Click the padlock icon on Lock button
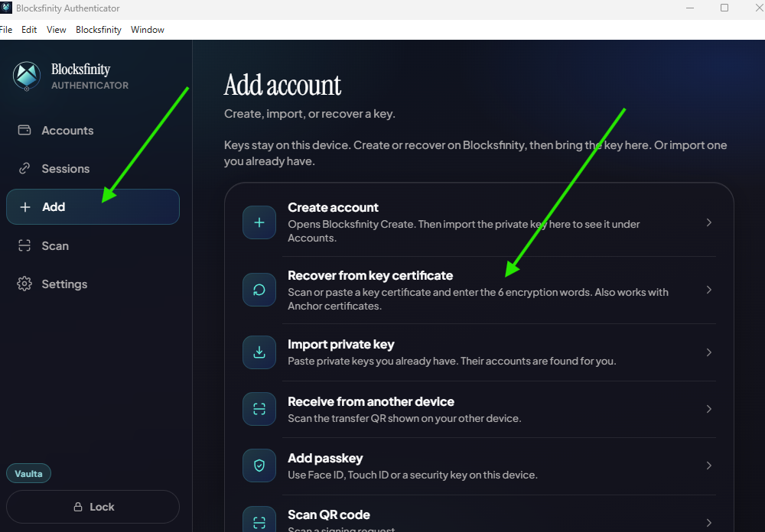The width and height of the screenshot is (765, 532). pyautogui.click(x=77, y=507)
